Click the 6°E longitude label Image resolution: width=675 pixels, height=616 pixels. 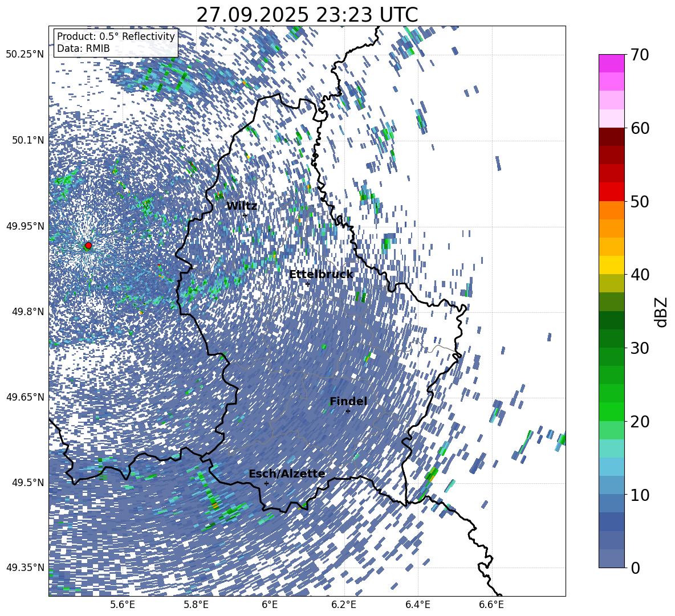coord(270,605)
